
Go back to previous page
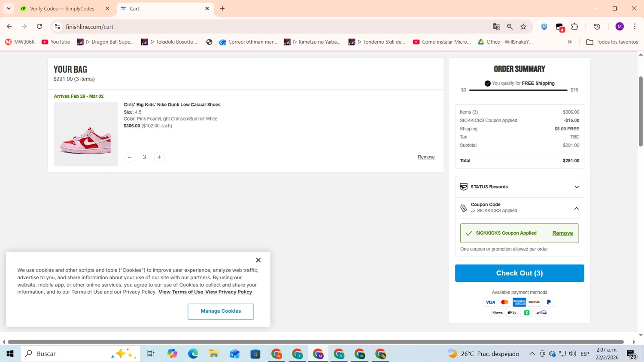[x=9, y=27]
